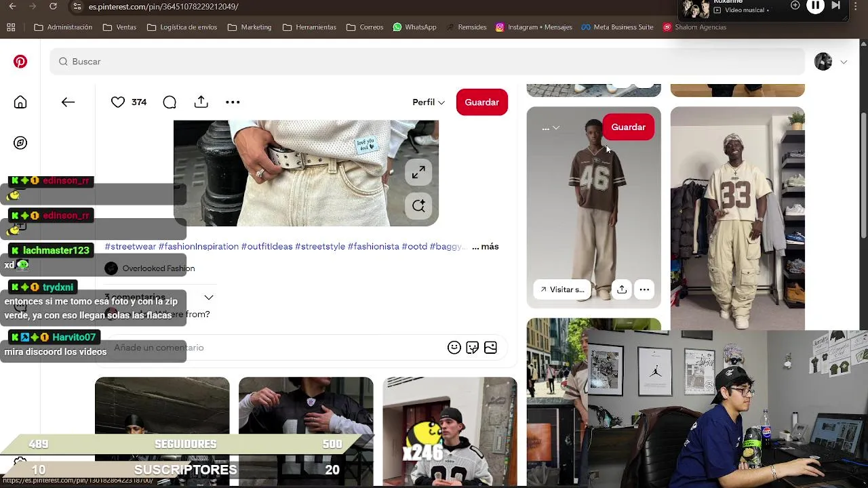The image size is (868, 488).
Task: Open the Explore compass icon in sidebar
Action: click(x=20, y=143)
